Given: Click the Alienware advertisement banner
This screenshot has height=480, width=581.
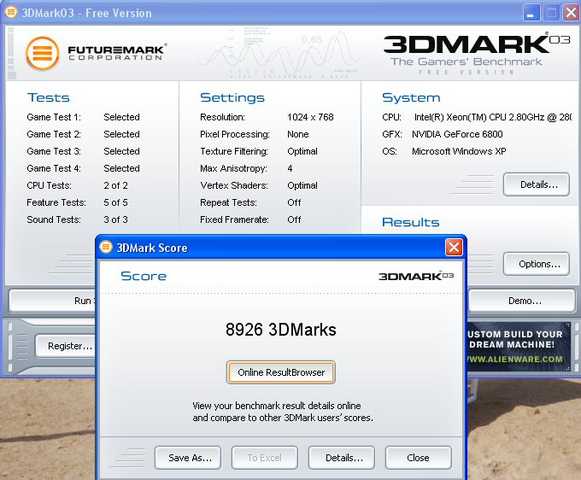Looking at the screenshot, I should pos(519,347).
